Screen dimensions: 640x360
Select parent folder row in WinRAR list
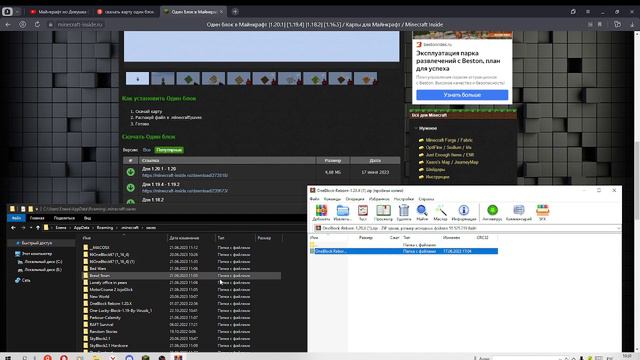point(403,245)
